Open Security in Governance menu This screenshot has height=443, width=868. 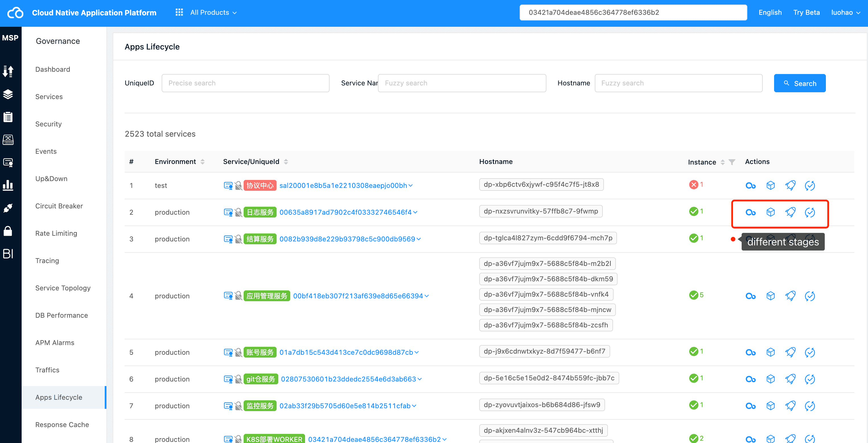tap(48, 124)
